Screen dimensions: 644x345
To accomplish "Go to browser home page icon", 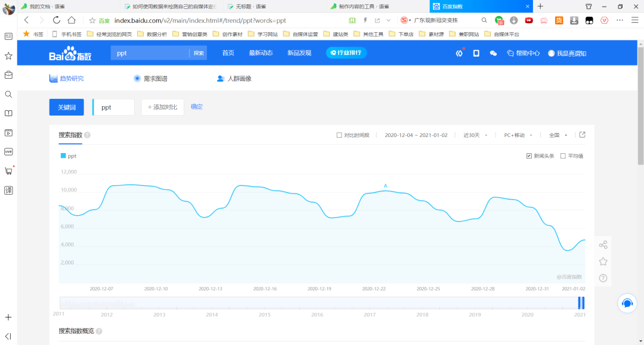I will click(x=72, y=20).
